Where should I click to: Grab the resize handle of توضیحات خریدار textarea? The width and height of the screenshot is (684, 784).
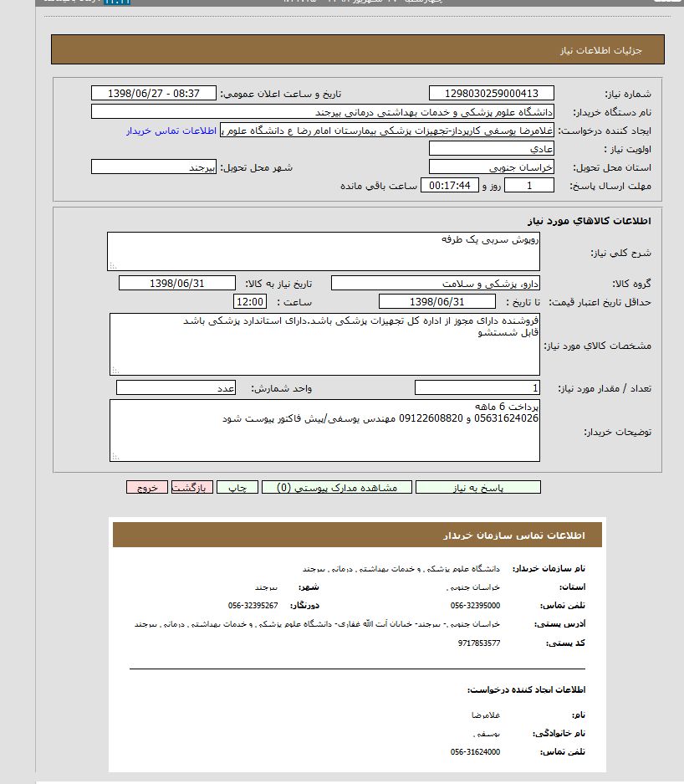[115, 456]
